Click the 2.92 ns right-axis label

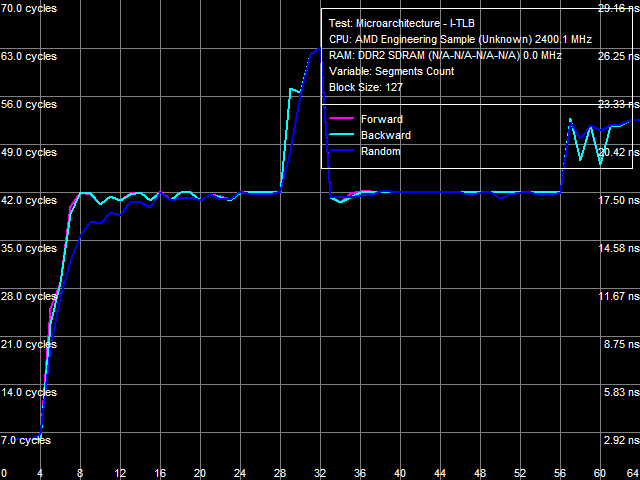pos(621,440)
